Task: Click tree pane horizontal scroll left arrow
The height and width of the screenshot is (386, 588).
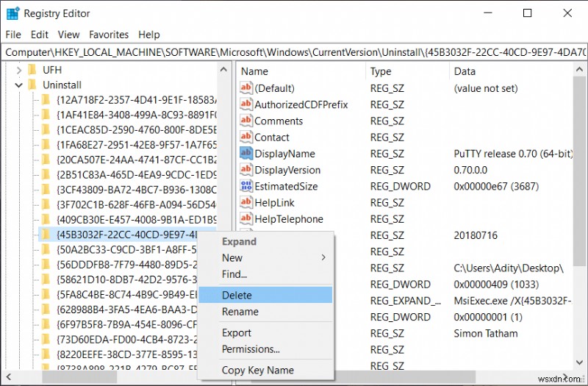Action: (9, 377)
